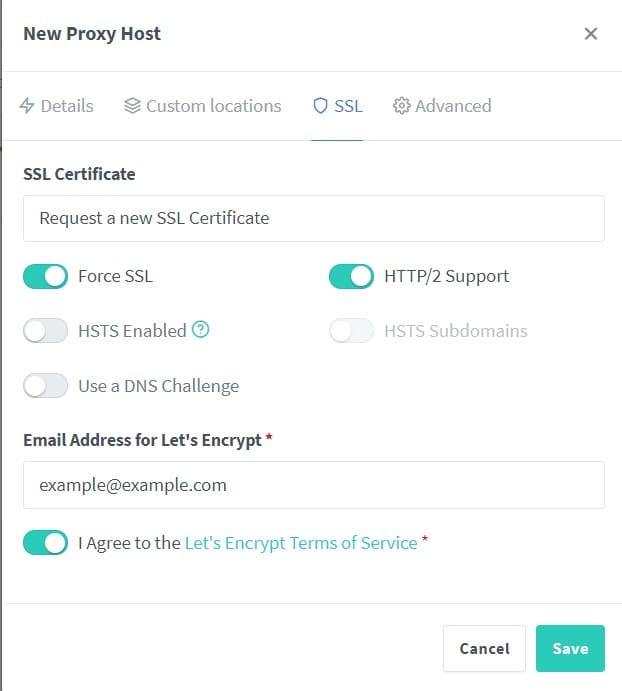The image size is (622, 691).
Task: Enable the HSTS Enabled toggle
Action: (45, 331)
